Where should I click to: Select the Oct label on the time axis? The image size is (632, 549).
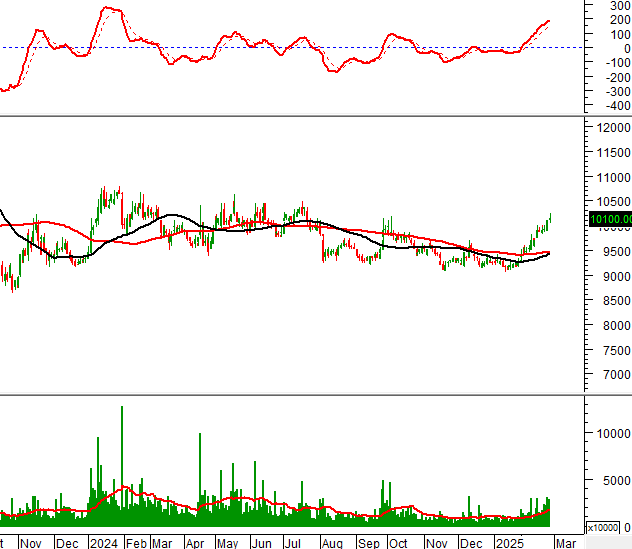[x=398, y=542]
